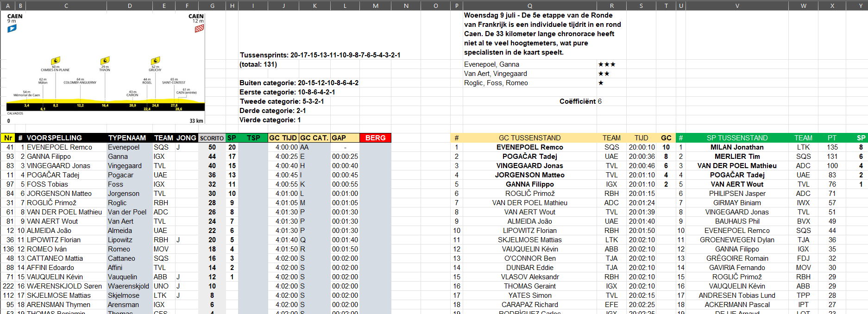Select the Woensdag 9 juli stage description
The image size is (868, 314).
click(542, 34)
